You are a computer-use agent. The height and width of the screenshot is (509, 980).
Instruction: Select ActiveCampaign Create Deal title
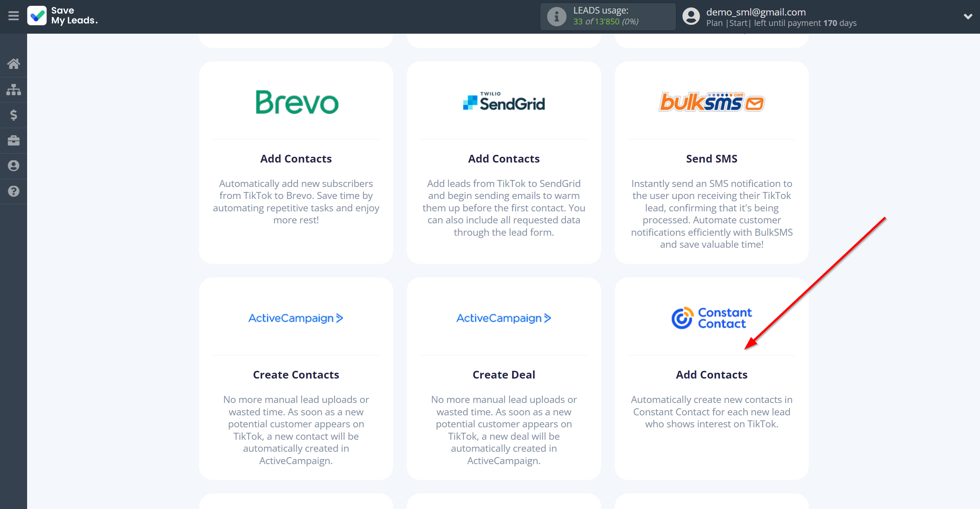[504, 375]
